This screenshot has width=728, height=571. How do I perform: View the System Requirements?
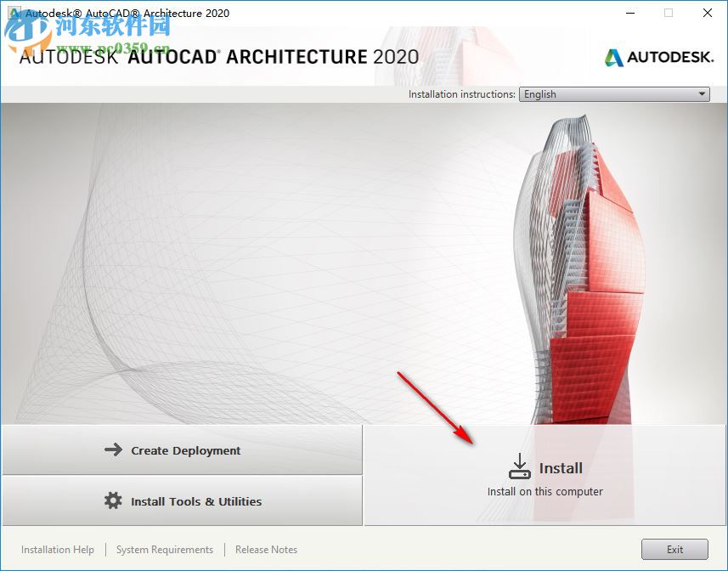164,550
